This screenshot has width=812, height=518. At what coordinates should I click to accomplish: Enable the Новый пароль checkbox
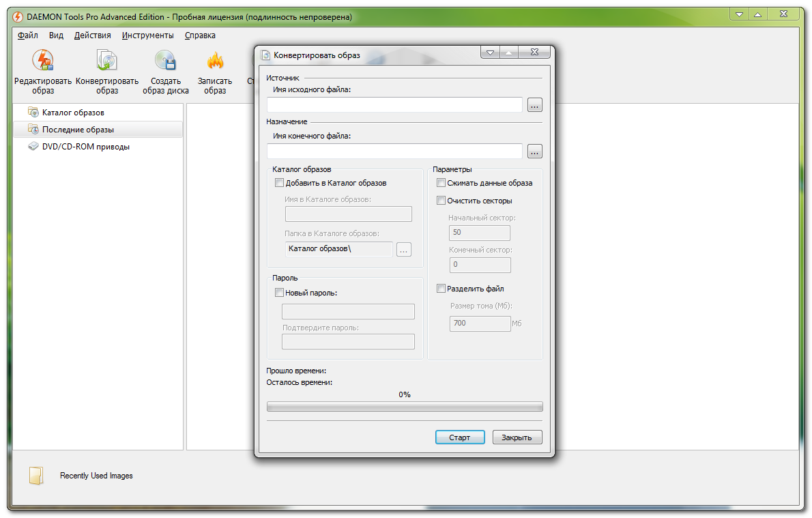(279, 293)
